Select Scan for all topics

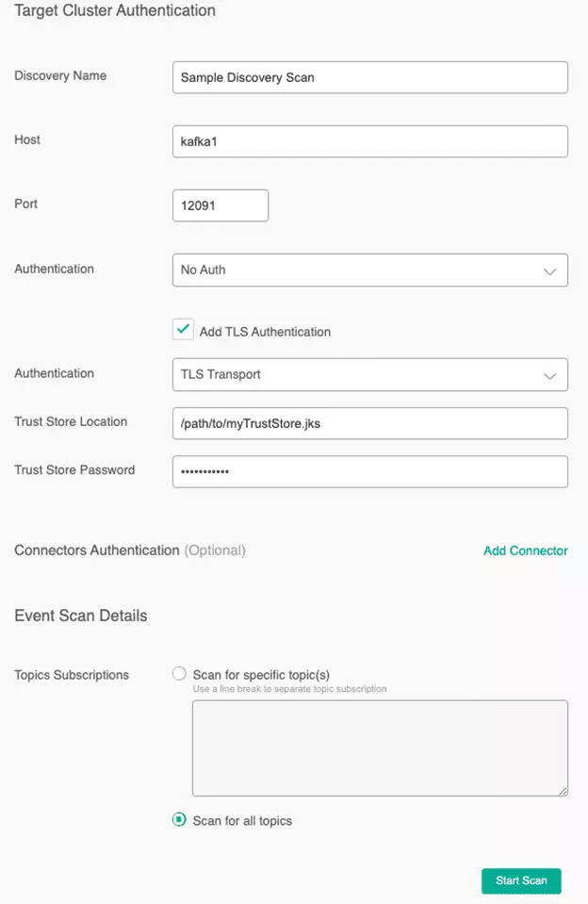(x=178, y=820)
